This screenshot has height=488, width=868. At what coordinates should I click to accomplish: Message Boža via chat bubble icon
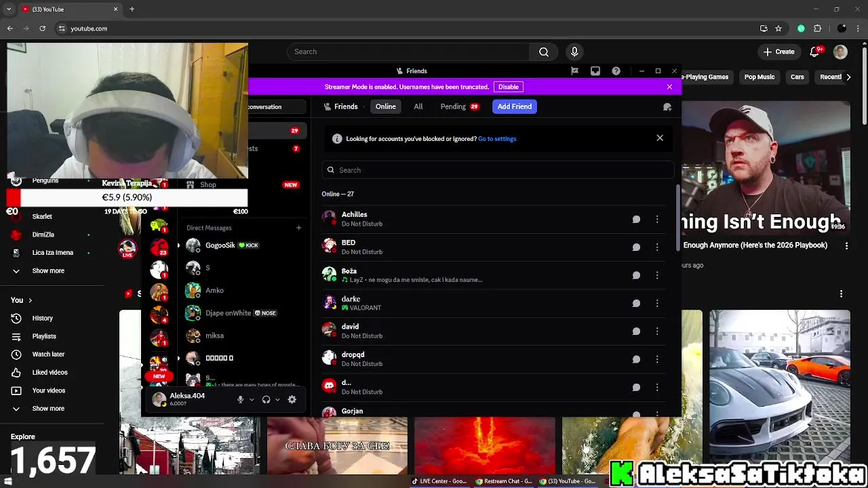click(636, 275)
